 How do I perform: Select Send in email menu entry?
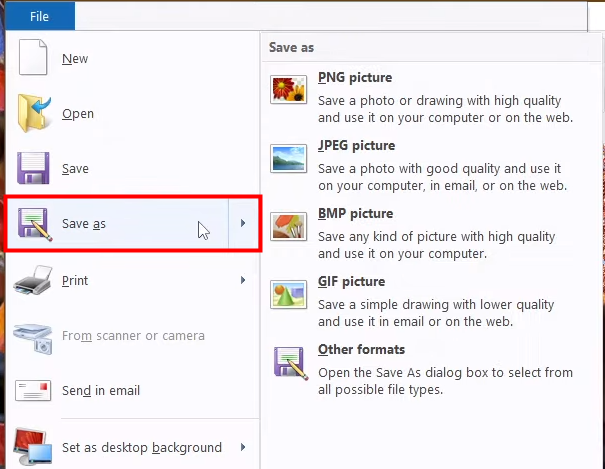point(132,390)
